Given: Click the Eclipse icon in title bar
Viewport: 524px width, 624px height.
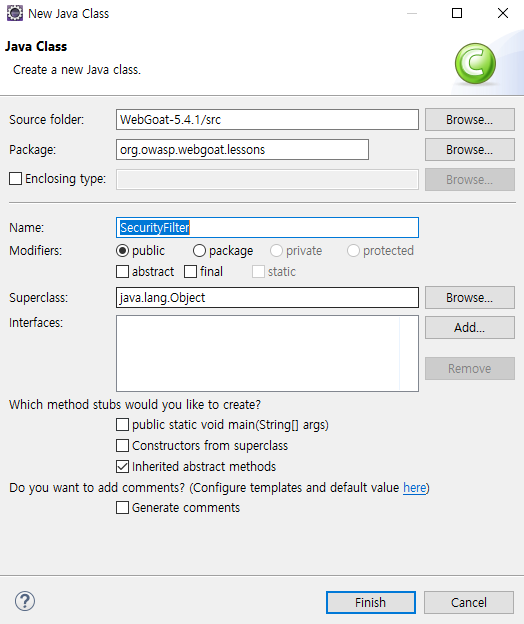Looking at the screenshot, I should (x=15, y=13).
